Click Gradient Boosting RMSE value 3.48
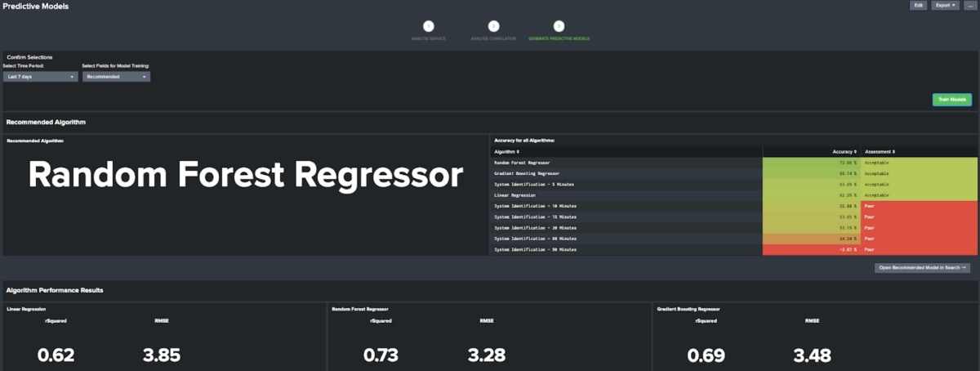Viewport: 980px width, 371px height. pyautogui.click(x=813, y=355)
